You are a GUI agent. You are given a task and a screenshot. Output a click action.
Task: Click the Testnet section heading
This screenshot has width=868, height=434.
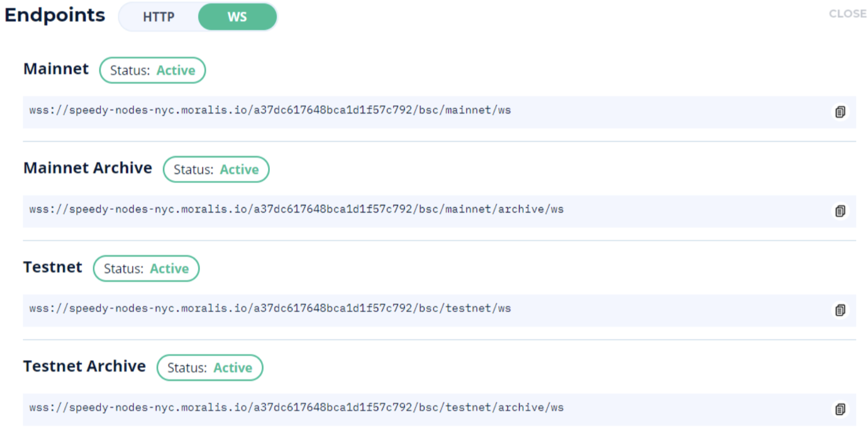[53, 267]
